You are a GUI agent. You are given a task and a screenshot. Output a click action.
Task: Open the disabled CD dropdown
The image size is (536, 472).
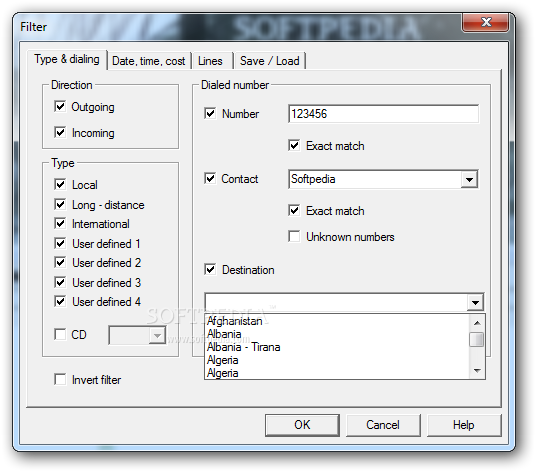coord(157,335)
